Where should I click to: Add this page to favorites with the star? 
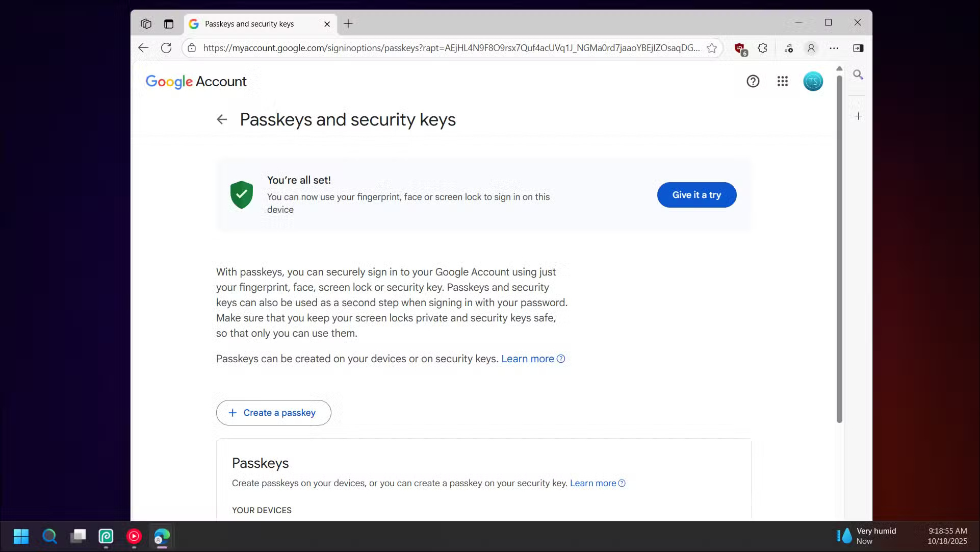[712, 48]
